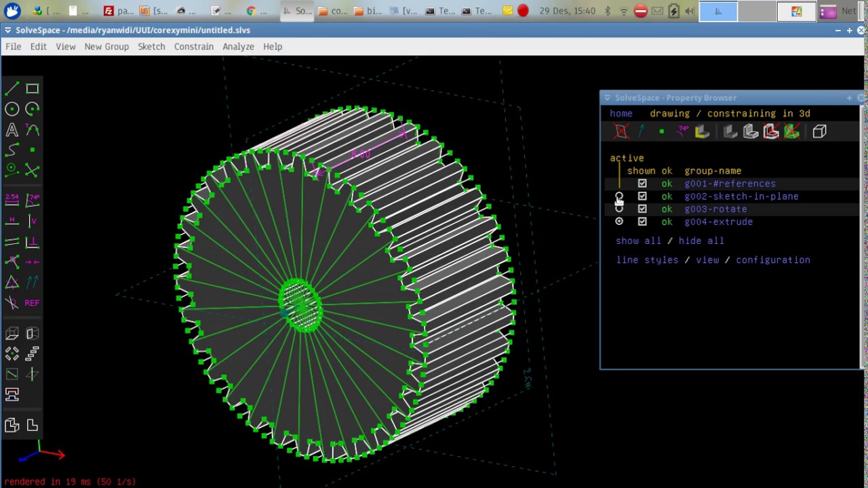Open the g004-extrude group entry
The image size is (868, 488).
[718, 222]
